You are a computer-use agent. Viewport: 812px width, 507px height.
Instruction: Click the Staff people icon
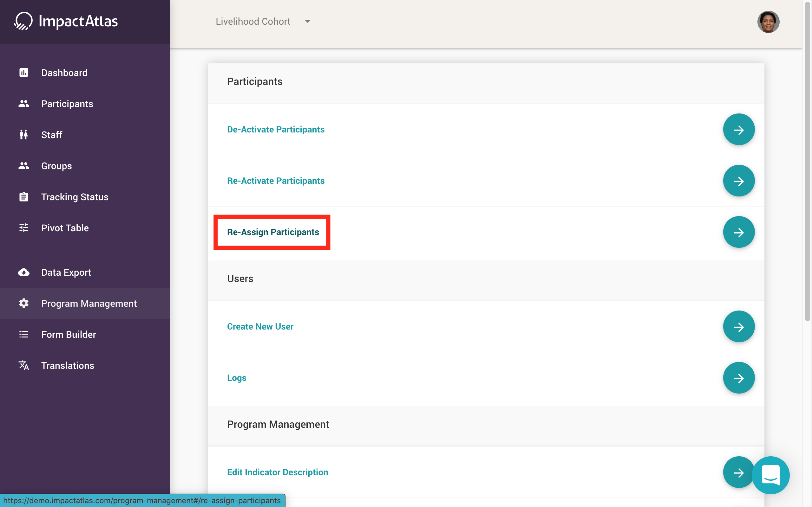23,135
